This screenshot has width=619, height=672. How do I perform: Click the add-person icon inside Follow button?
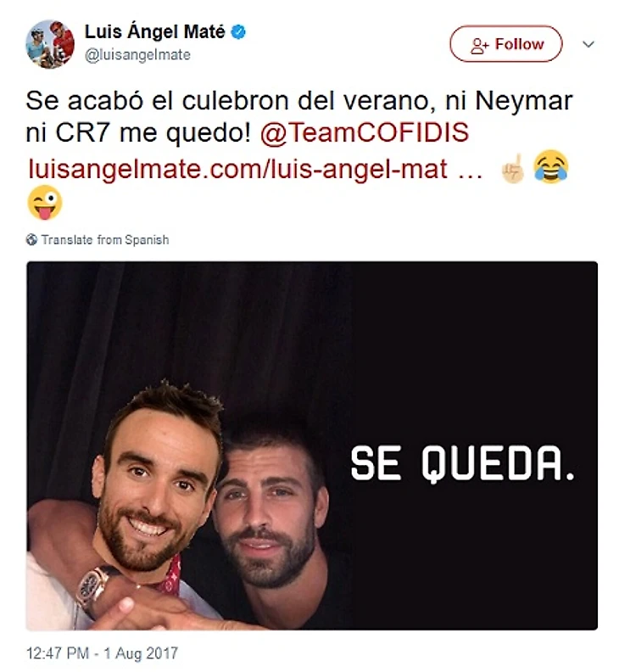(x=479, y=46)
